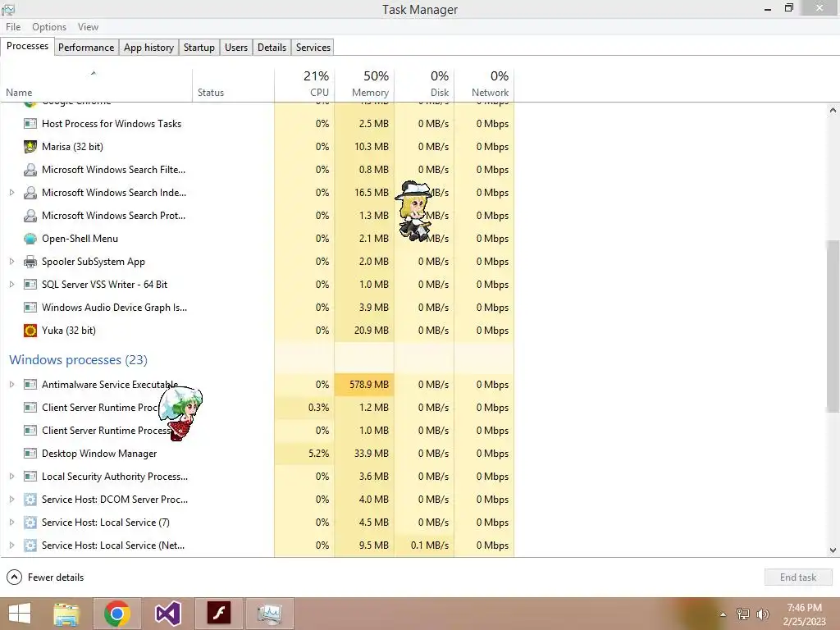Click the Local Security Authority Process icon
This screenshot has width=840, height=630.
point(30,477)
